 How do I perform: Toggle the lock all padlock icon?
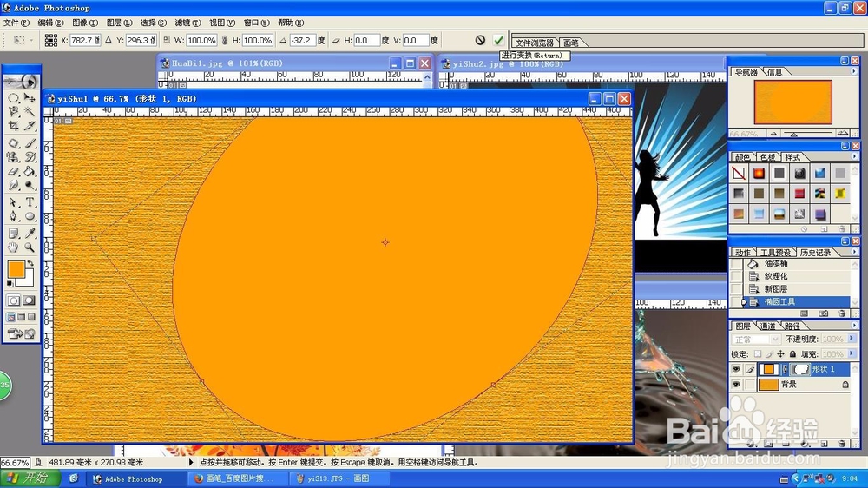(x=792, y=354)
